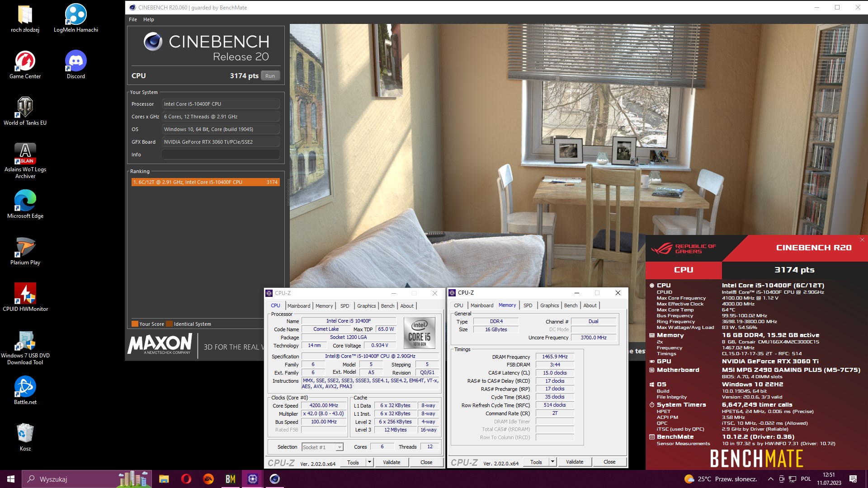This screenshot has width=868, height=488.
Task: Open Microsoft Edge desktop shortcut
Action: 25,205
